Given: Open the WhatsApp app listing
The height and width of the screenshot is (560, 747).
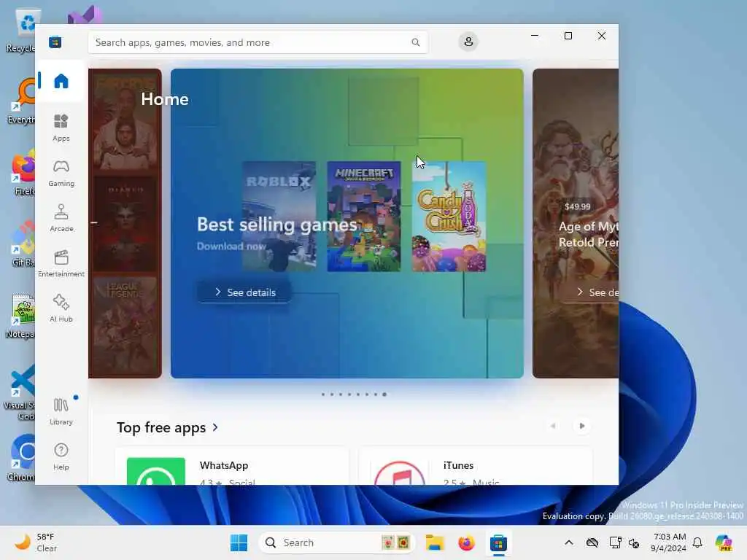Looking at the screenshot, I should pyautogui.click(x=232, y=466).
